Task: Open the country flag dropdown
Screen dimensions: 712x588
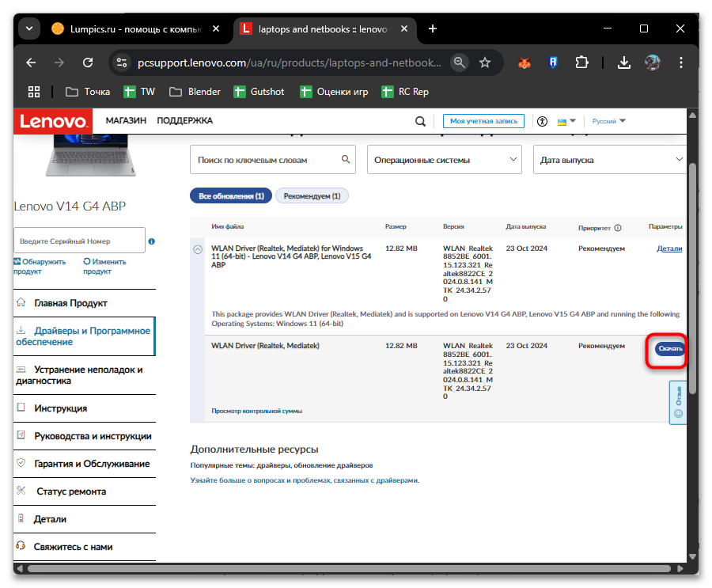Action: [x=566, y=121]
